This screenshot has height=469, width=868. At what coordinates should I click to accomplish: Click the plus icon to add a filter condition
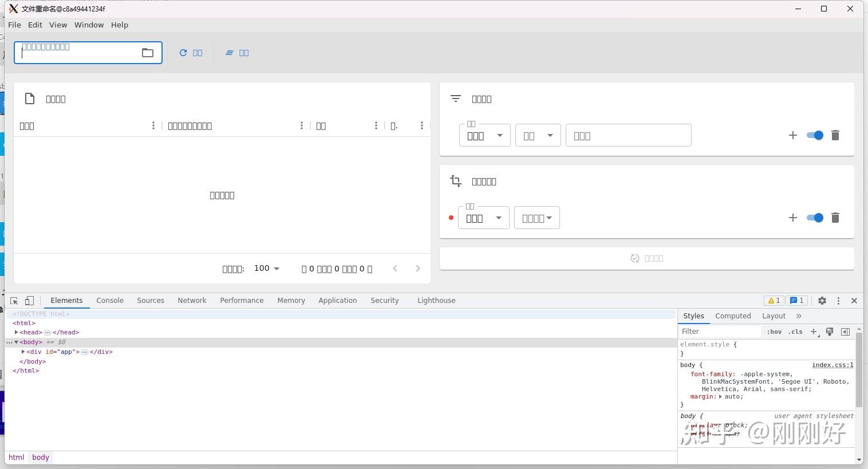point(793,135)
